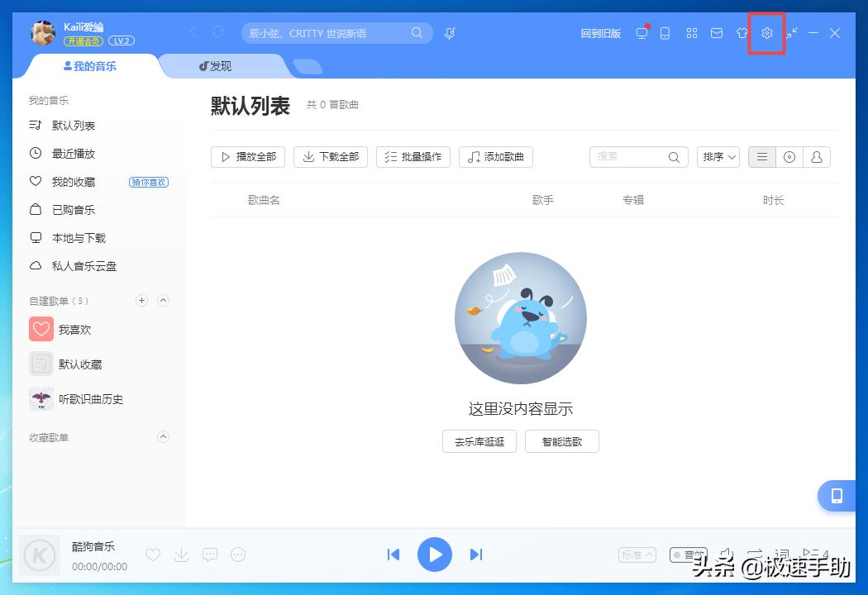Click the lyrics (词) icon in player bar

click(780, 554)
